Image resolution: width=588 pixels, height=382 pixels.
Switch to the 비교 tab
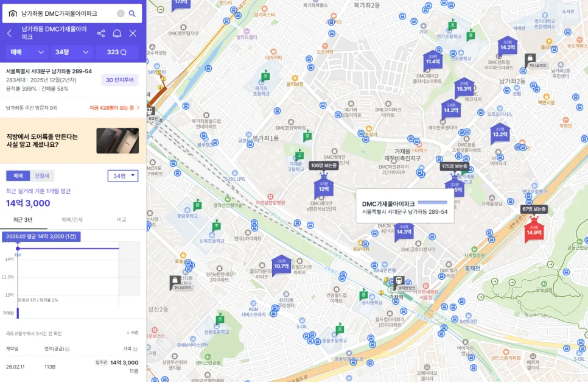click(122, 220)
